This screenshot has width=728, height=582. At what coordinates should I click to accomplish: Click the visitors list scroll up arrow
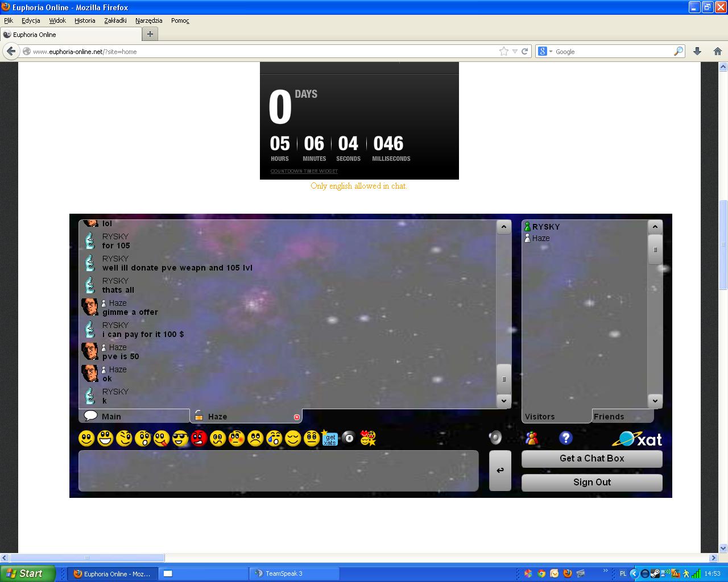pyautogui.click(x=655, y=227)
